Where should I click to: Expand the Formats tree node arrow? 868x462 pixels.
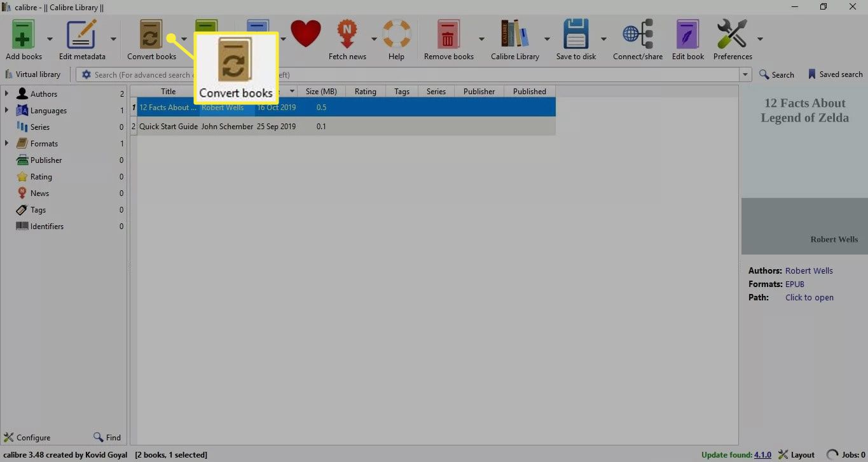tap(6, 143)
